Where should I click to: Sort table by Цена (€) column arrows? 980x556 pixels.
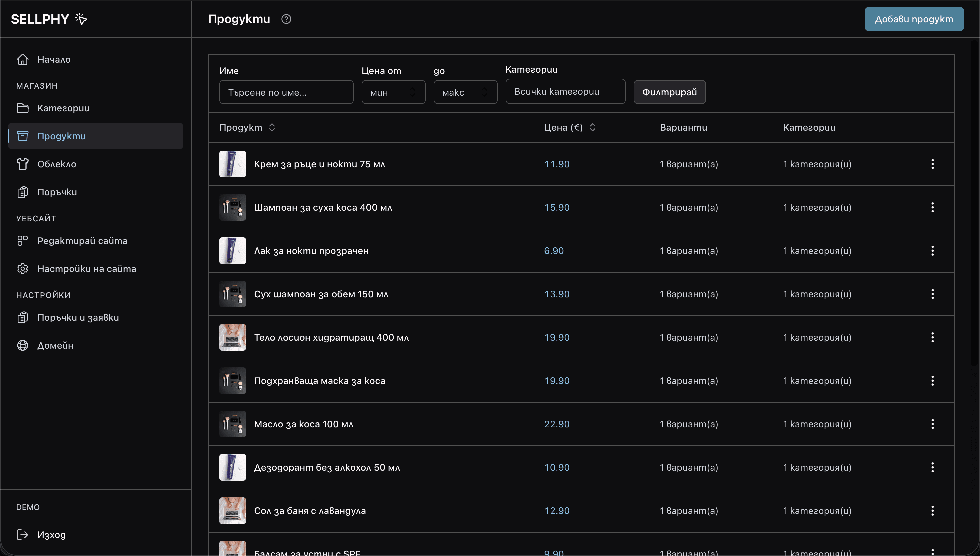tap(593, 127)
